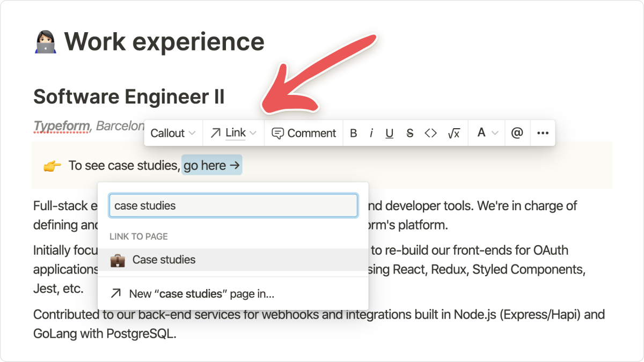Click the Software Engineer II heading
This screenshot has width=644, height=362.
point(129,97)
